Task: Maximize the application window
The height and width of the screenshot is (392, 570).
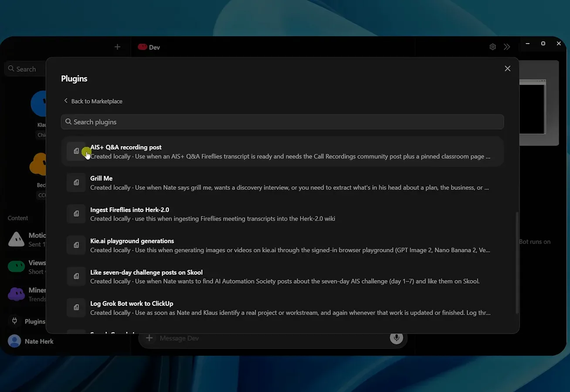Action: (x=543, y=44)
